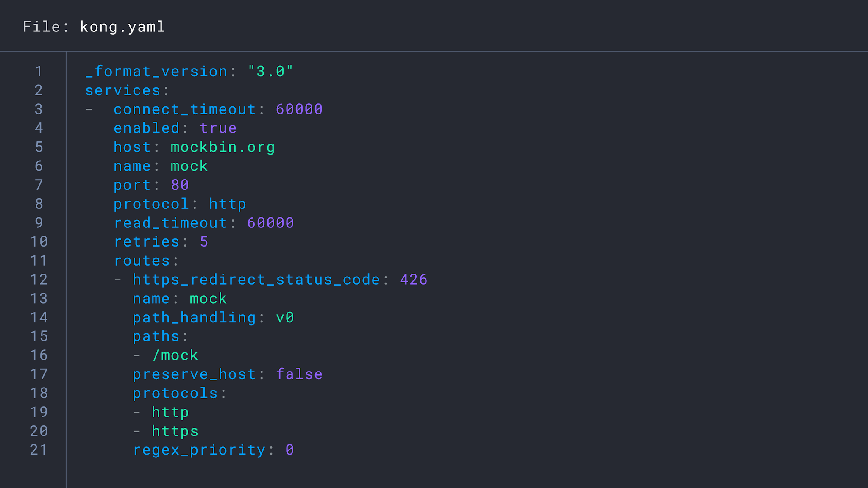Click the enabled value true
Viewport: 868px width, 488px height.
click(218, 128)
